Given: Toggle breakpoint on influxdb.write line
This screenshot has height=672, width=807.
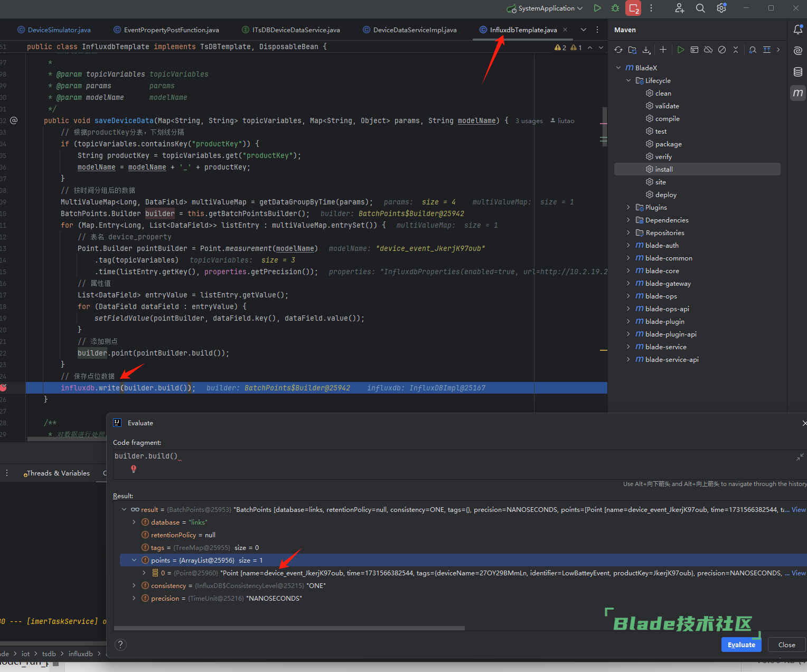Looking at the screenshot, I should point(3,388).
